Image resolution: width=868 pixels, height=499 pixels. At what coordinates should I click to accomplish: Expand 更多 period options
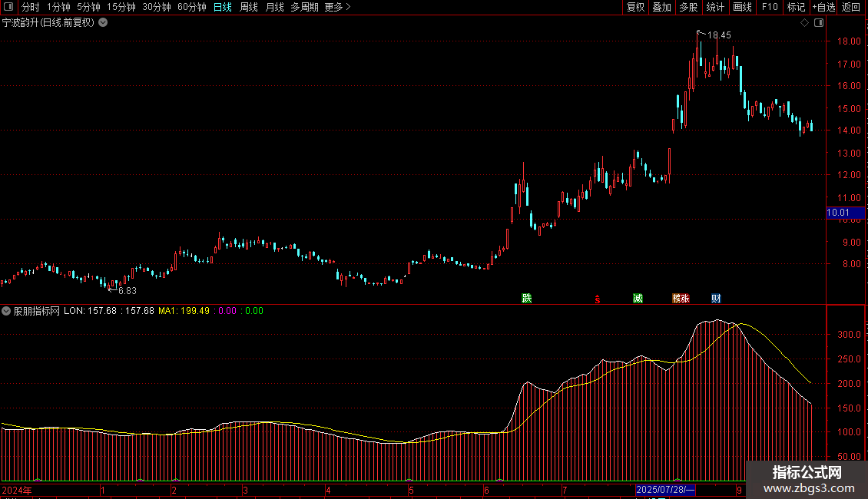(337, 7)
